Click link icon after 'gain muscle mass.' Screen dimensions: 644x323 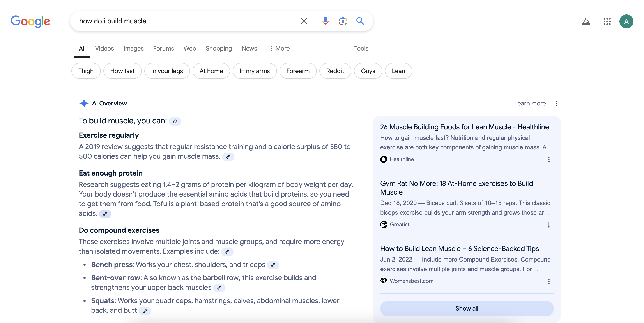[x=228, y=157]
